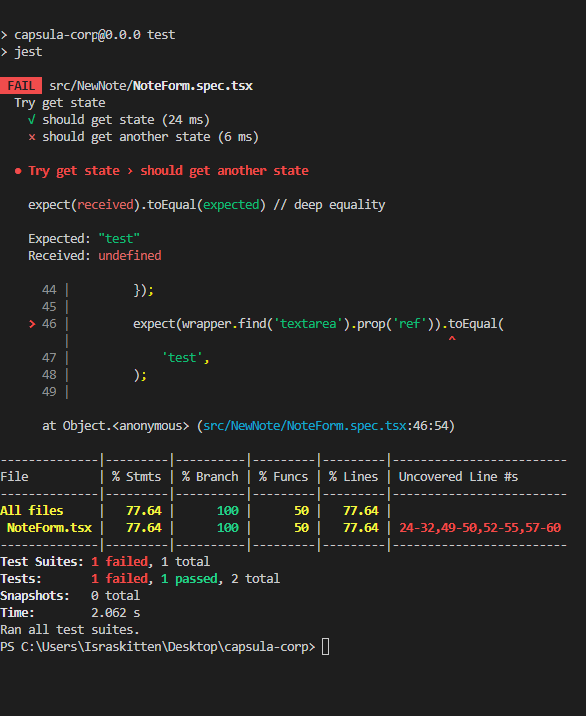Click the red caret under toEqual
Image resolution: width=586 pixels, height=716 pixels.
click(x=452, y=339)
